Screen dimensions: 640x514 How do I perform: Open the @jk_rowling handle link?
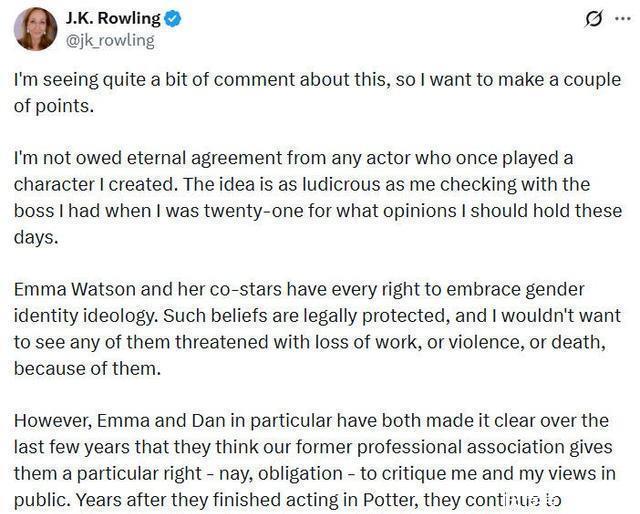point(109,40)
